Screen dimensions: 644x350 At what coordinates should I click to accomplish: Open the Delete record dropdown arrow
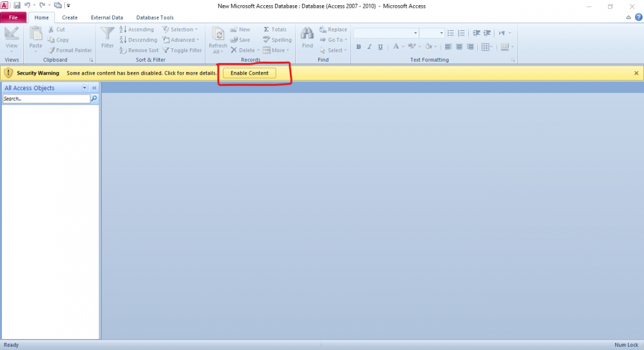(x=258, y=50)
